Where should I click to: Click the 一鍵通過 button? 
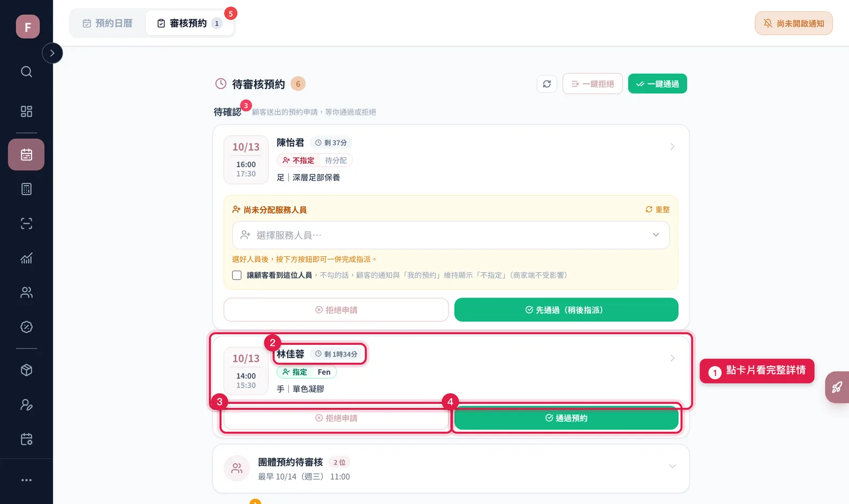(x=657, y=84)
